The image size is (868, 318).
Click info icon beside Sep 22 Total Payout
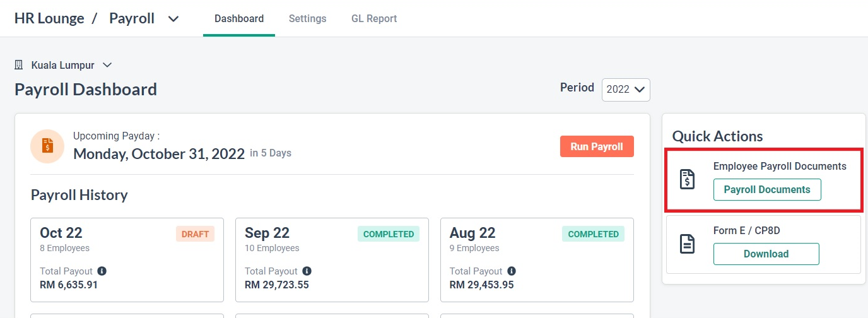pyautogui.click(x=307, y=271)
